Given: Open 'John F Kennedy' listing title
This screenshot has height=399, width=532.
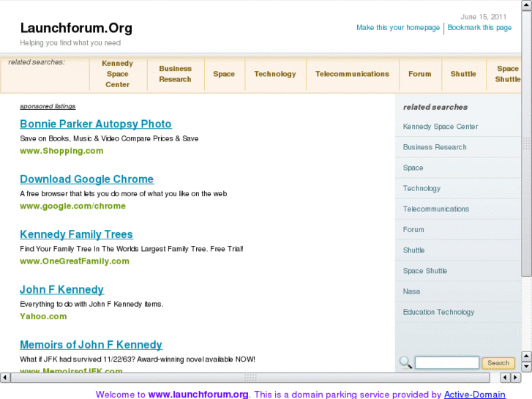Looking at the screenshot, I should (61, 290).
